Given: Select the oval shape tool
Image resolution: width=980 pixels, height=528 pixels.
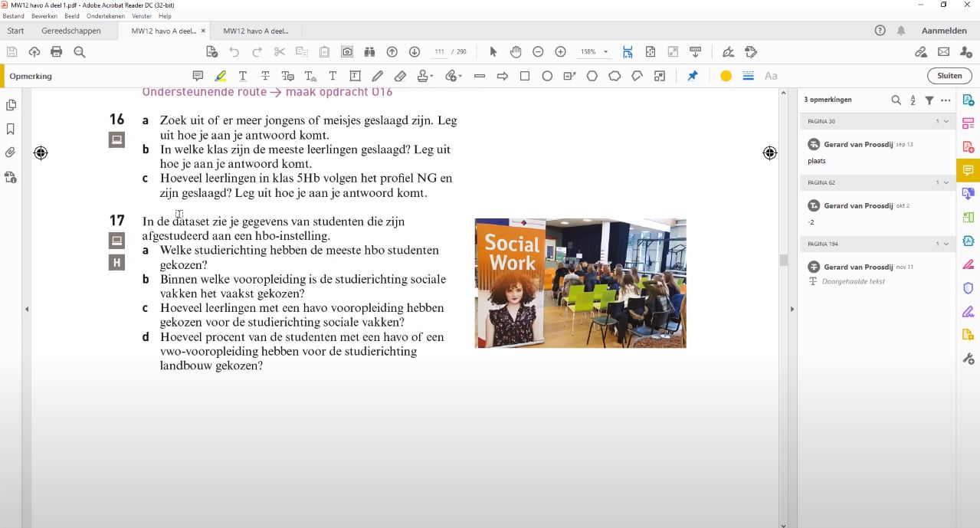Looking at the screenshot, I should [x=547, y=76].
